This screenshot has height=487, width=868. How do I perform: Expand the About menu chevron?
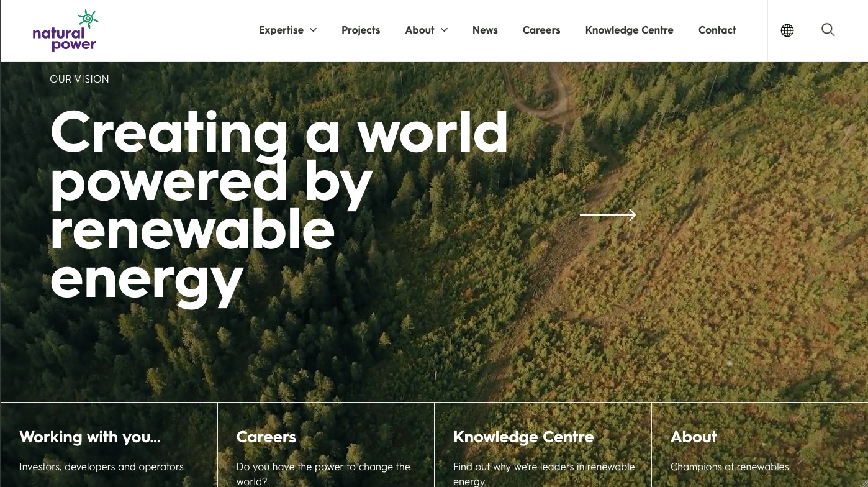(445, 30)
